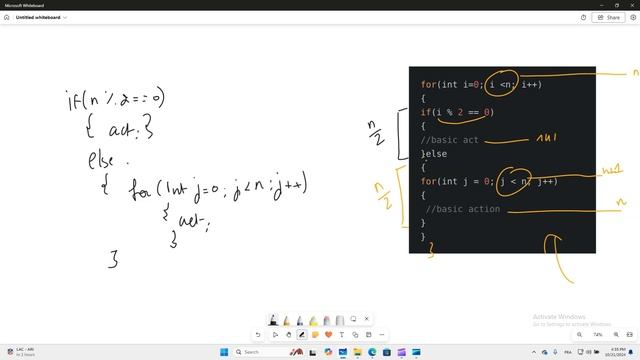
Task: Select the black pen
Action: pyautogui.click(x=273, y=320)
